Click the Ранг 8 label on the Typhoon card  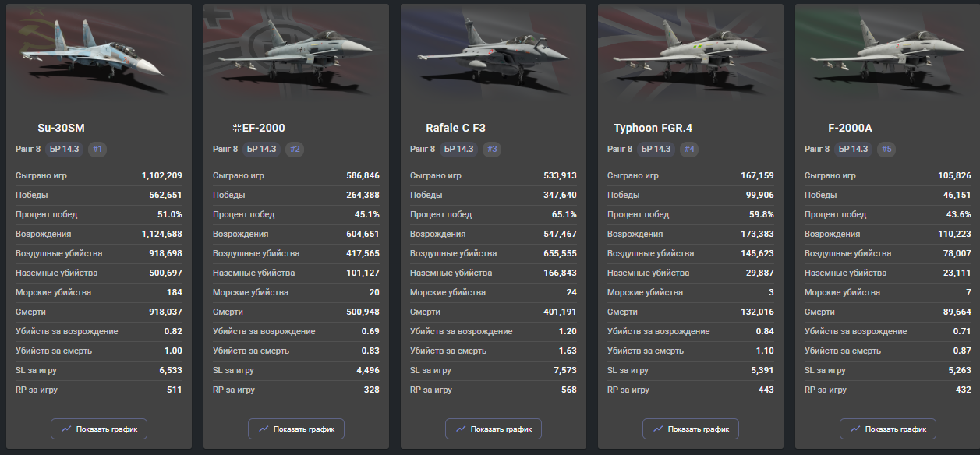click(x=621, y=149)
